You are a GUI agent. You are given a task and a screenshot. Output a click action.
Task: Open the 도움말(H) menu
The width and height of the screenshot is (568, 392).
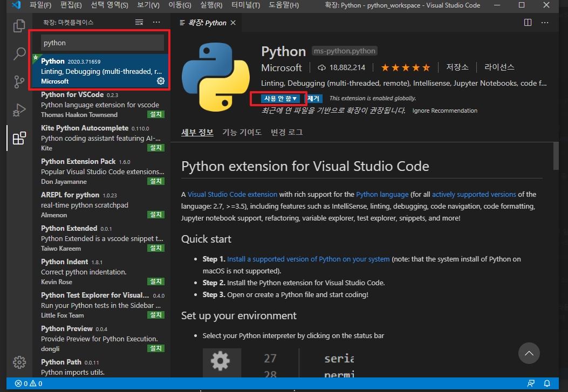(284, 5)
